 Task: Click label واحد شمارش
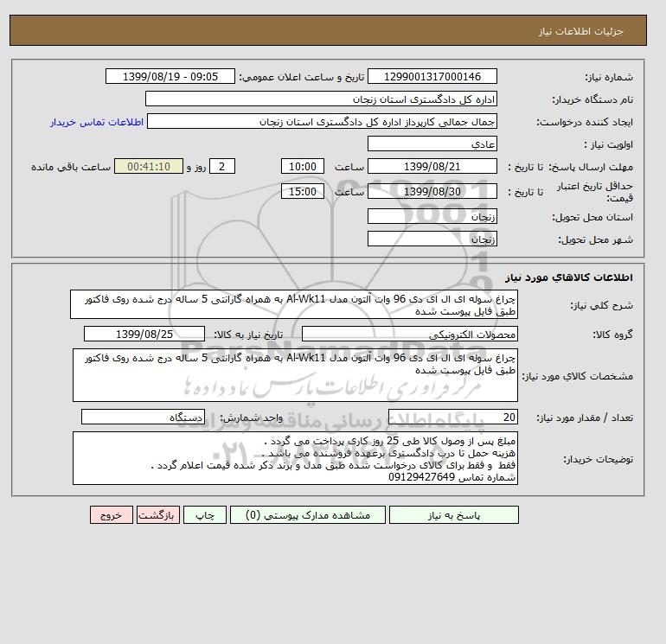pos(252,418)
